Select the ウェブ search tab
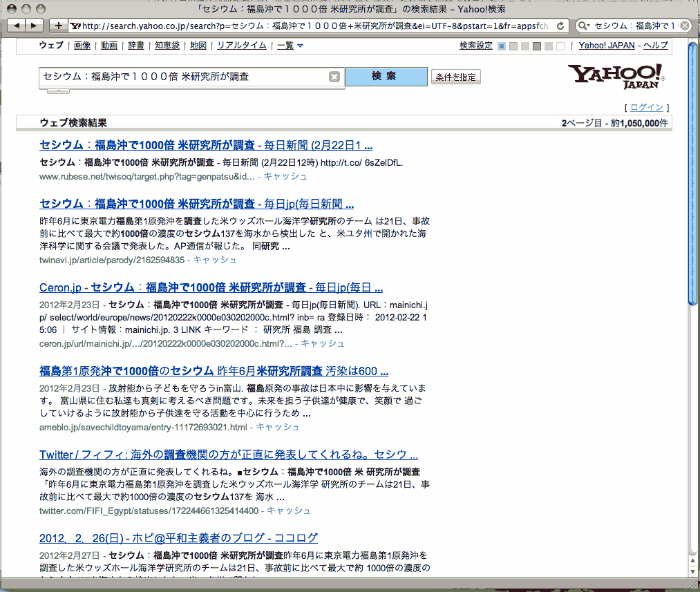Viewport: 700px width, 592px height. [x=51, y=46]
